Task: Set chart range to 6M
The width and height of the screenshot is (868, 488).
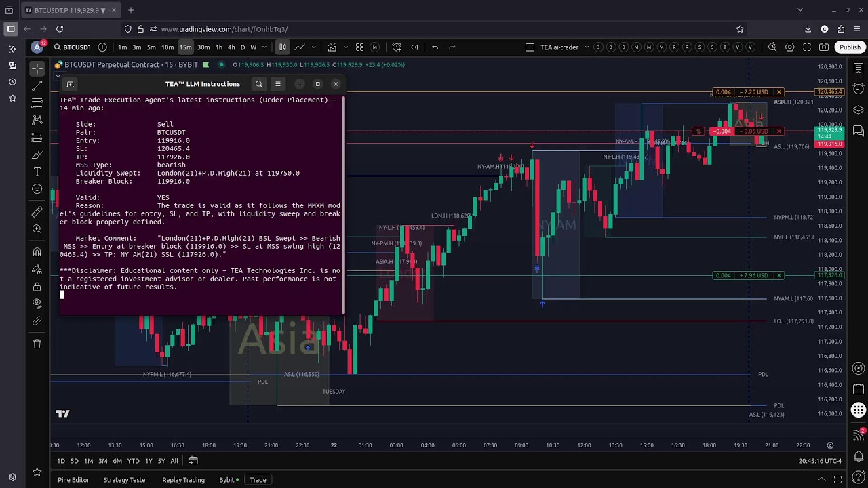Action: 117,461
